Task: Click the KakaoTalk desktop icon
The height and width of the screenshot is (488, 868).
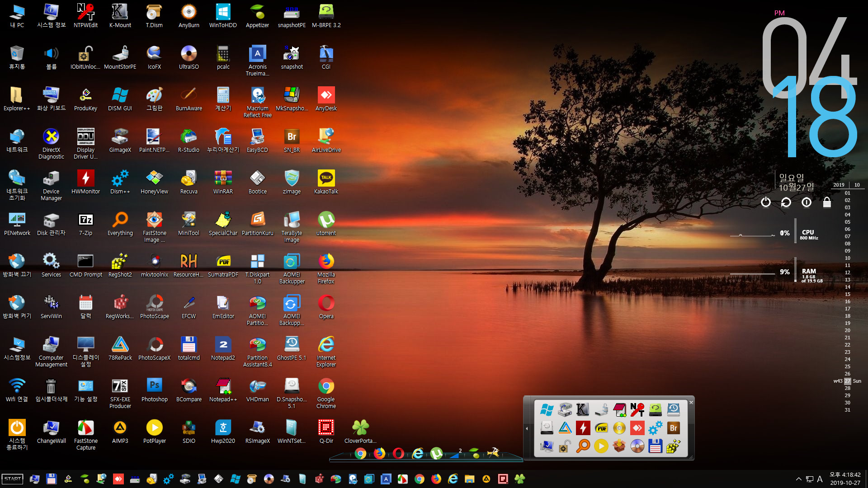Action: [326, 182]
